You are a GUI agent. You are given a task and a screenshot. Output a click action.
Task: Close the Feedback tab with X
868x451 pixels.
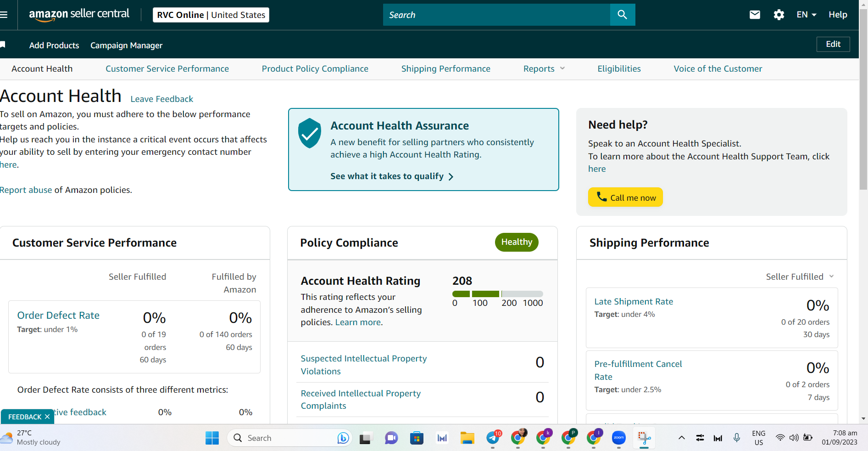tap(47, 417)
